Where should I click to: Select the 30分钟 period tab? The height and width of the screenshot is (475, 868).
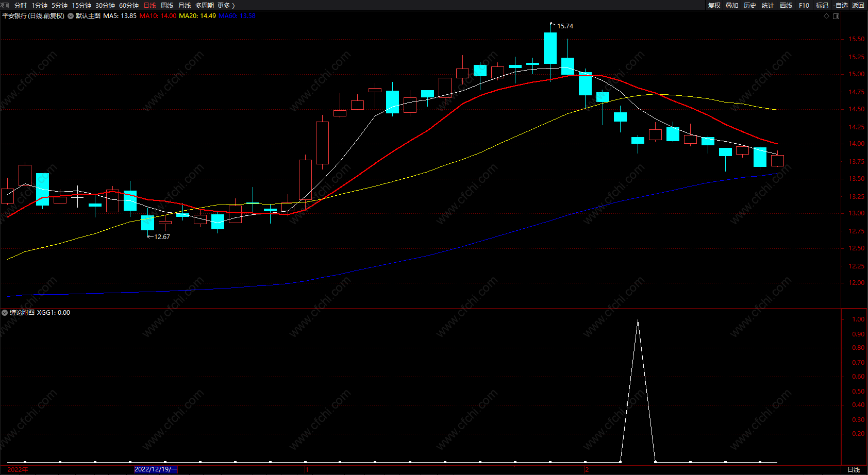pos(105,6)
